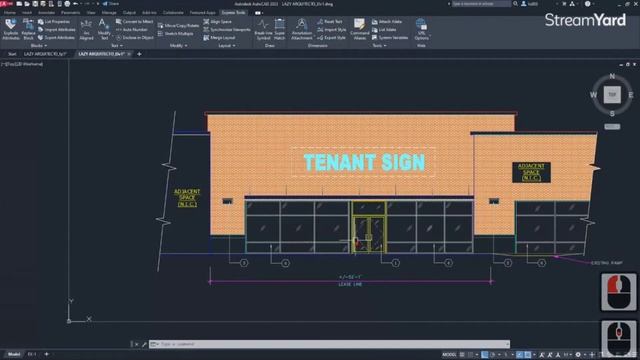This screenshot has width=640, height=360.
Task: Switch to the Annotate ribbon tab
Action: click(x=46, y=13)
